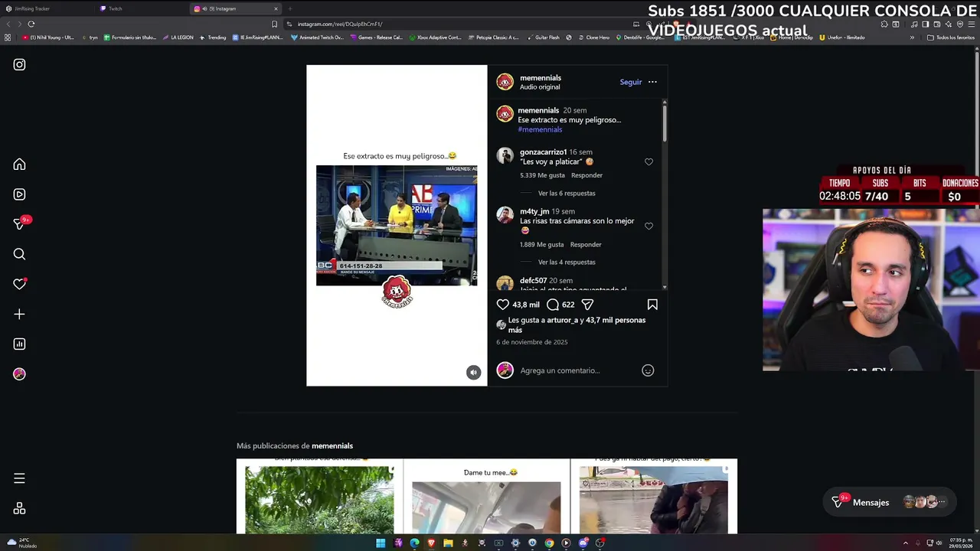Open the #memennials hashtag link
This screenshot has height=551, width=980.
point(540,129)
